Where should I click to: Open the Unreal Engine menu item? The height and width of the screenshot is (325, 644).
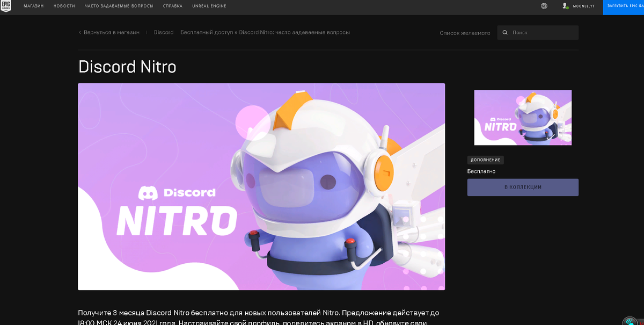[x=209, y=6]
